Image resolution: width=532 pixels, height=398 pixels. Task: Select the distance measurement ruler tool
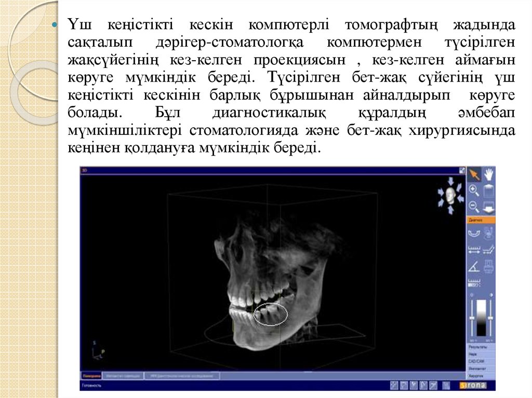click(x=474, y=250)
